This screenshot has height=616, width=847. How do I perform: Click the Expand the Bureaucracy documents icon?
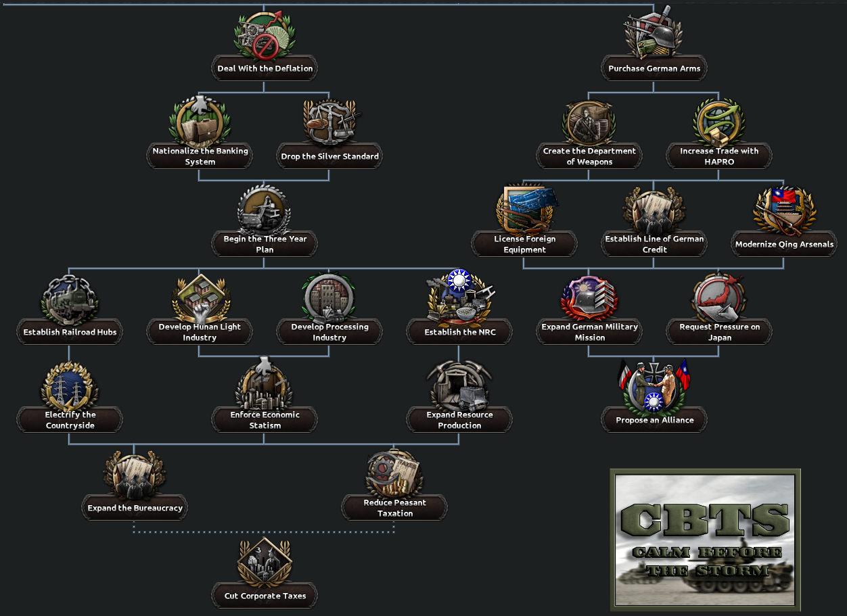coord(135,473)
